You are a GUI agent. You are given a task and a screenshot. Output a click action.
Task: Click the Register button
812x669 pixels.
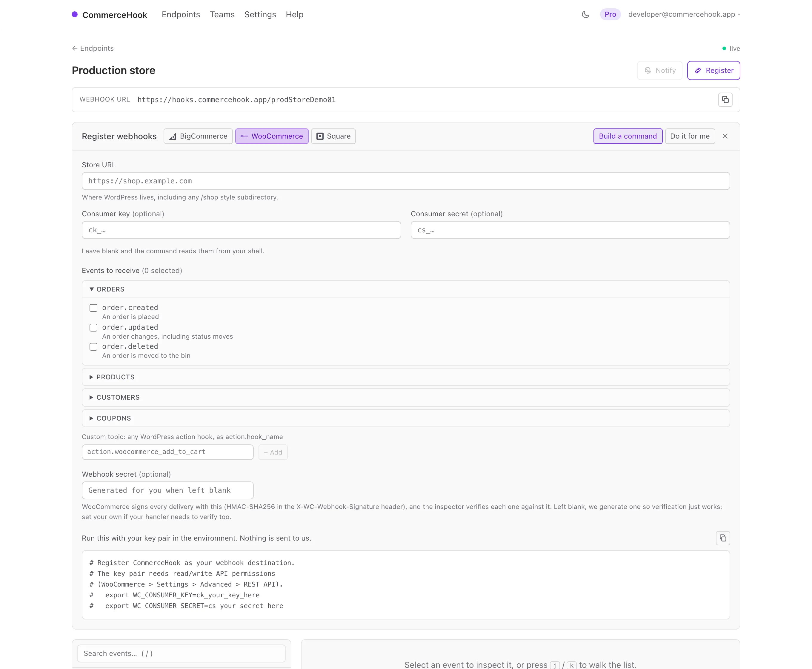713,70
